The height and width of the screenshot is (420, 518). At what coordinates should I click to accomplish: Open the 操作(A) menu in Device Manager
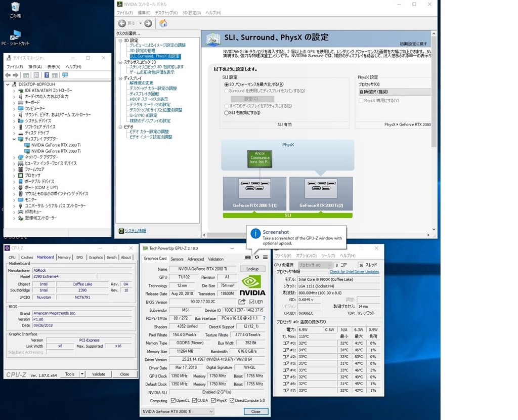35,67
